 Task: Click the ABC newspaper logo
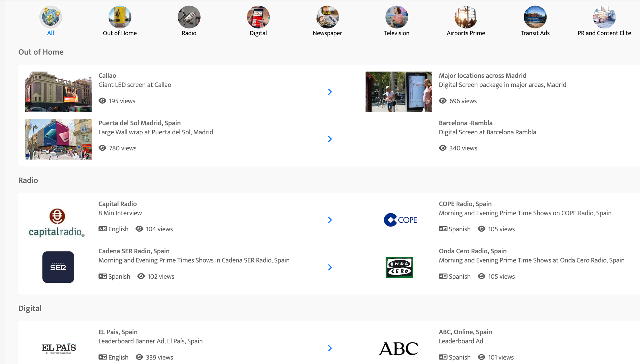pyautogui.click(x=399, y=349)
